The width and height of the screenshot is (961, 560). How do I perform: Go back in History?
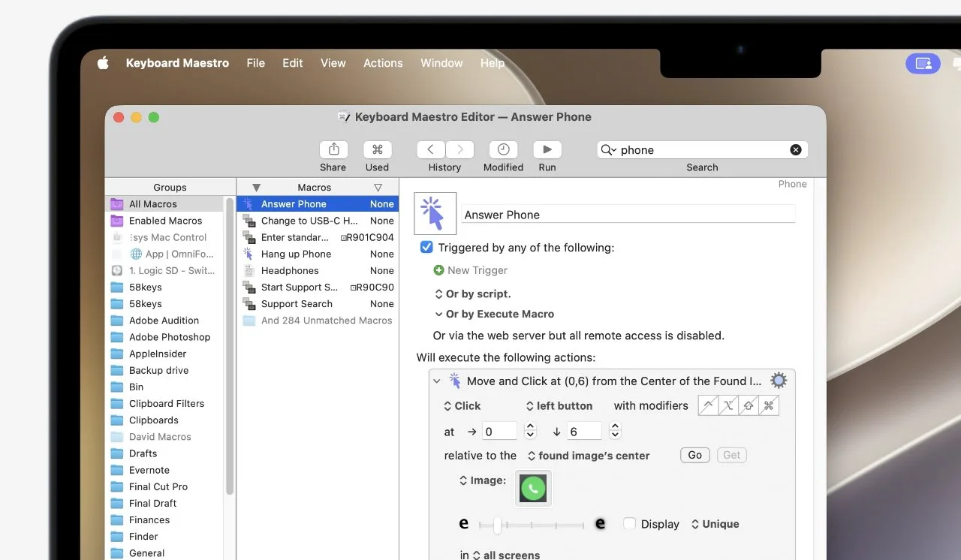click(431, 149)
